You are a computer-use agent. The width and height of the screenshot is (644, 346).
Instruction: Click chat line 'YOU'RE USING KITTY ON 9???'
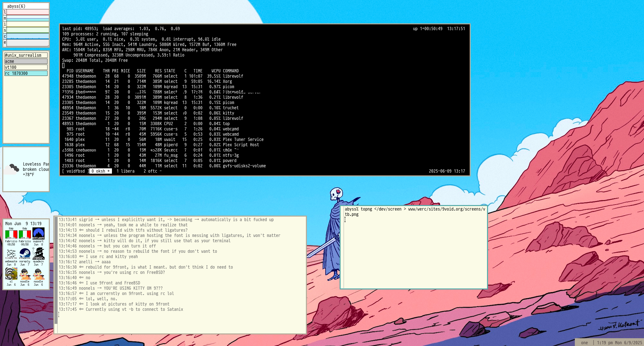point(111,288)
